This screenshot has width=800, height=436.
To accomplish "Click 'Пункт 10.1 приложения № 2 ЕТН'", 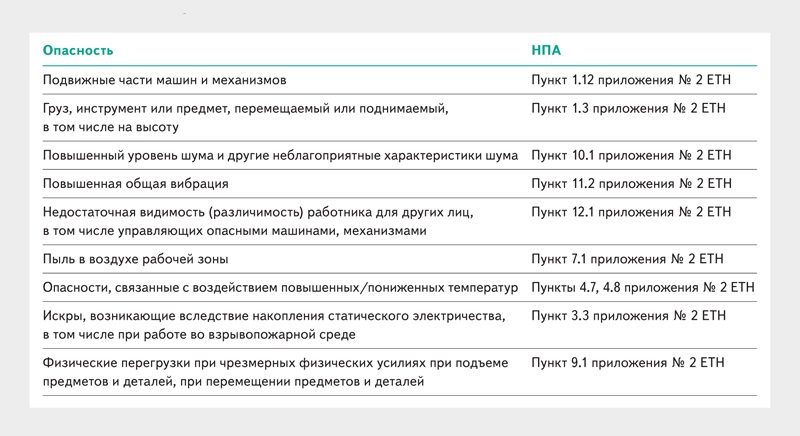I will point(632,157).
